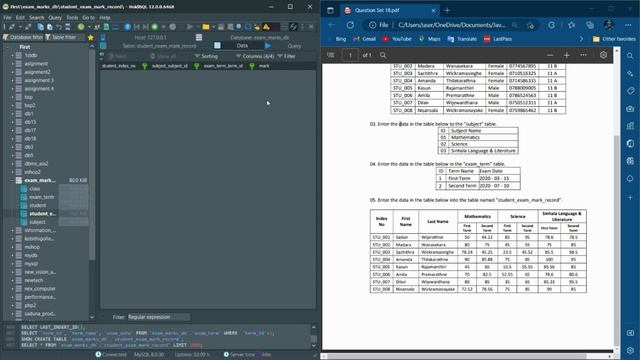Click the Edge profile avatar

pyautogui.click(x=609, y=25)
